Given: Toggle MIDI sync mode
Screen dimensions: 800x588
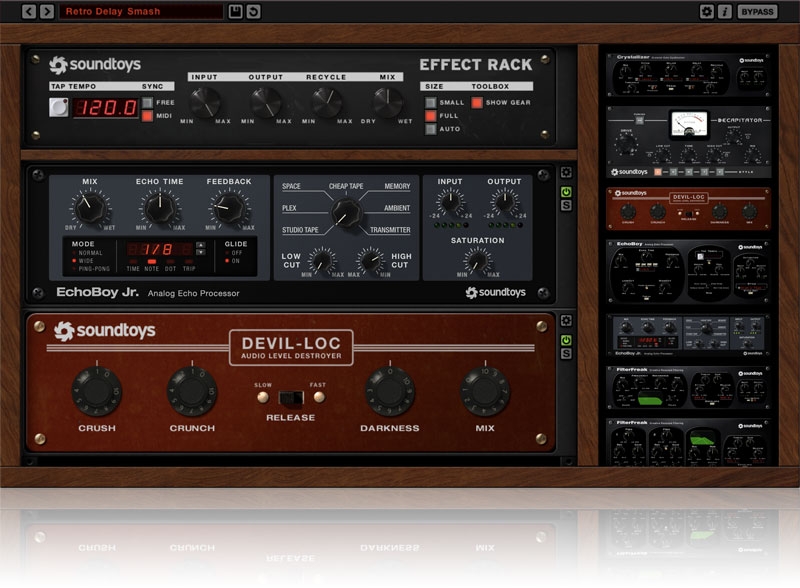Looking at the screenshot, I should 147,116.
